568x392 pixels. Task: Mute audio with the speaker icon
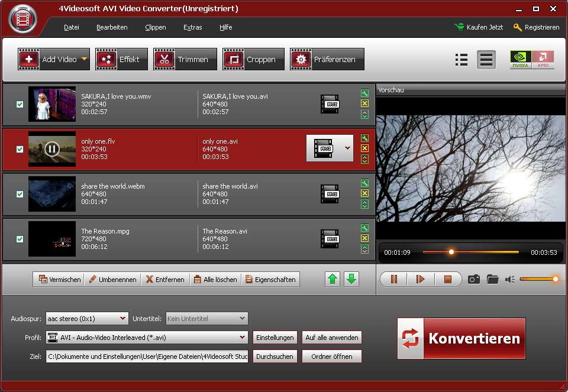509,279
